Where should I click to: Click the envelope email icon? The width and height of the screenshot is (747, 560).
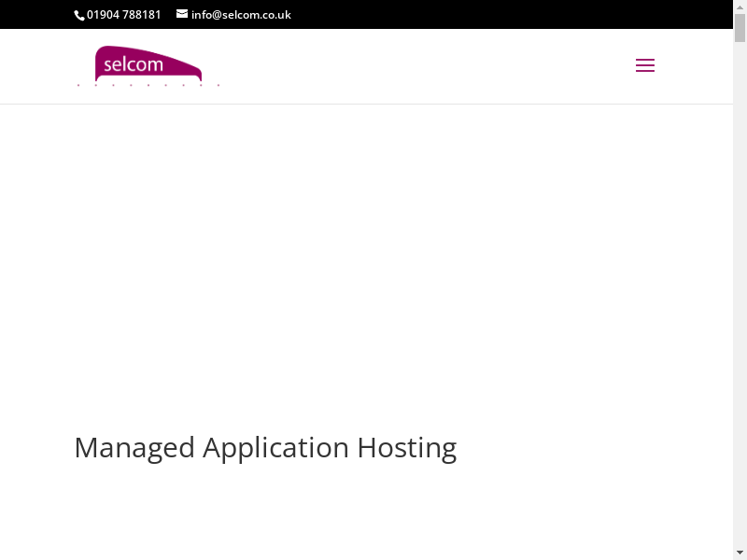(x=182, y=14)
